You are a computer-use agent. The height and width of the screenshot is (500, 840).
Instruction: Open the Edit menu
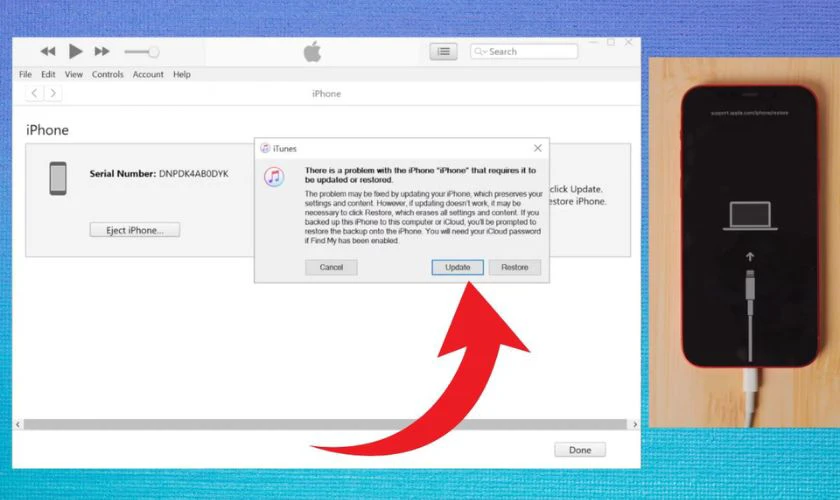tap(48, 74)
